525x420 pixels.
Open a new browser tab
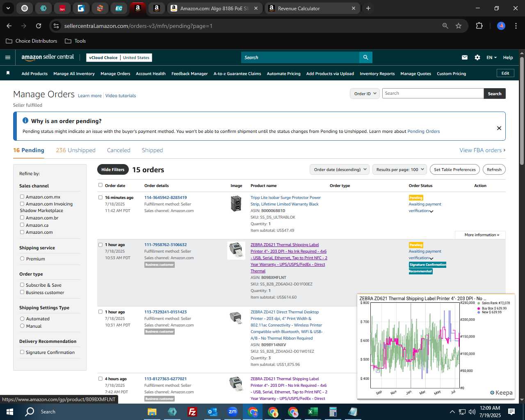click(368, 8)
